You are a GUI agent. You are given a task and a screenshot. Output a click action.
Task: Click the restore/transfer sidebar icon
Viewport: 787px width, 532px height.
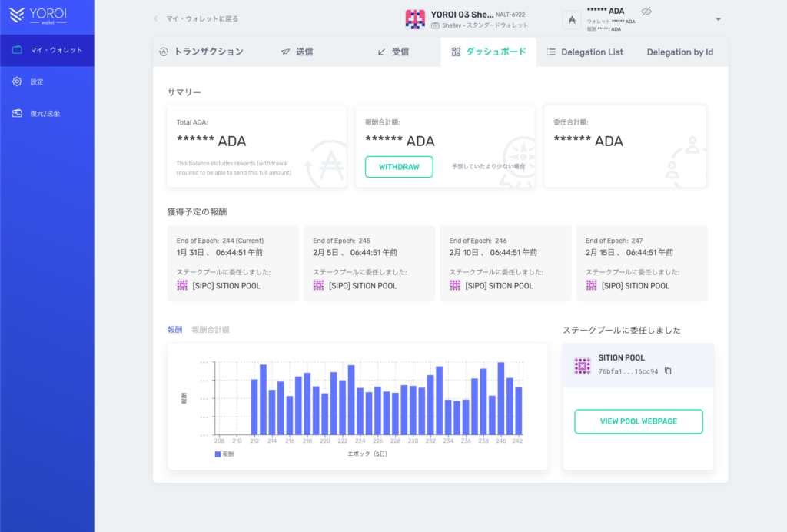(x=17, y=113)
